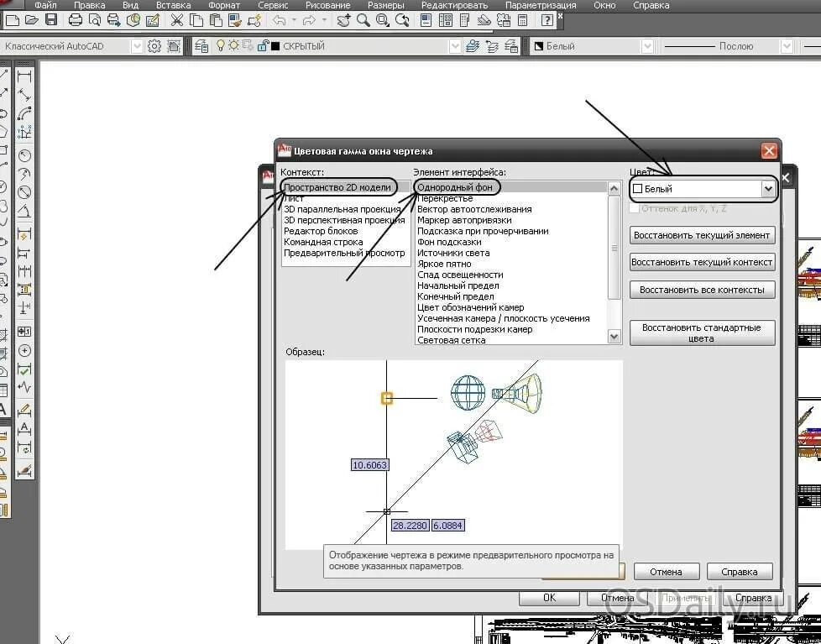Expand the layer list dropdown showing СКРЫТЫЙ
The image size is (821, 644).
click(455, 46)
